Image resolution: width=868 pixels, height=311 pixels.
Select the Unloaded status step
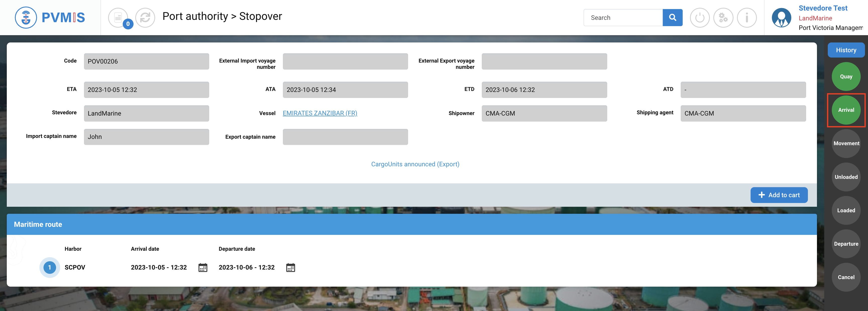pos(846,177)
